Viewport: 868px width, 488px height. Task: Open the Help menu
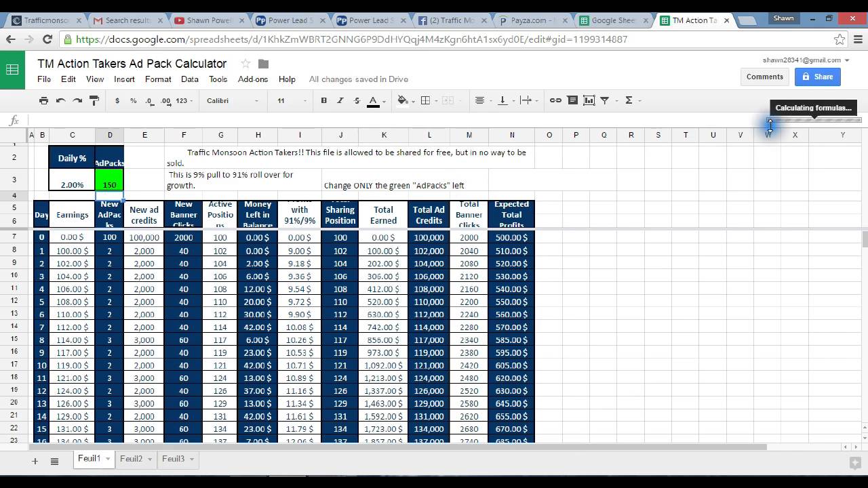(287, 79)
